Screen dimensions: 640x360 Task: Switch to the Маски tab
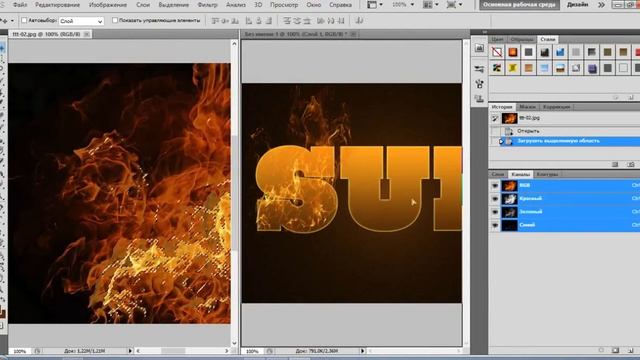pos(527,107)
